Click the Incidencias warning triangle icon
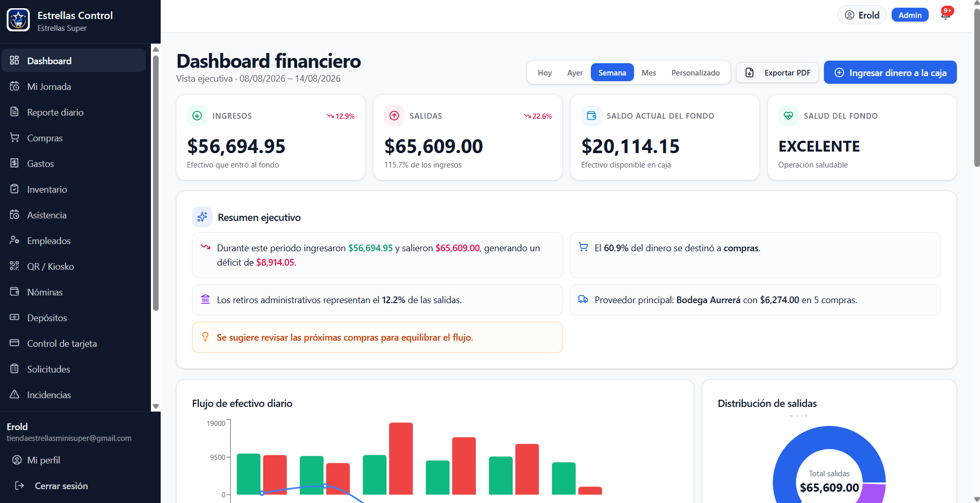This screenshot has height=503, width=980. [x=14, y=394]
